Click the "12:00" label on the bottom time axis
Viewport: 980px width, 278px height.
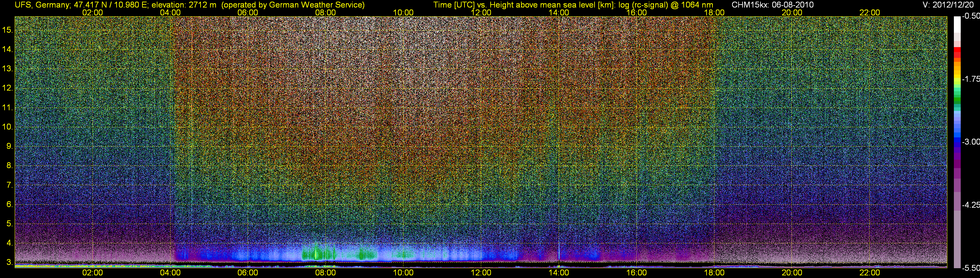481,273
